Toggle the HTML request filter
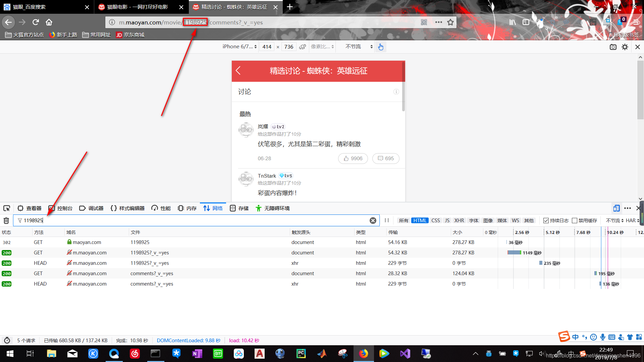This screenshot has width=644, height=362. point(420,221)
